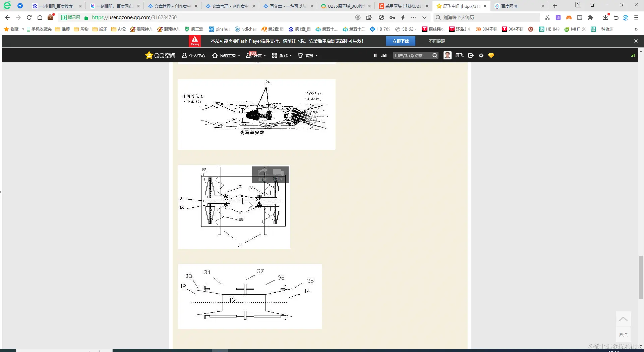644x352 pixels.
Task: Switch to the 采用两块半球体U235 tab
Action: tap(403, 6)
